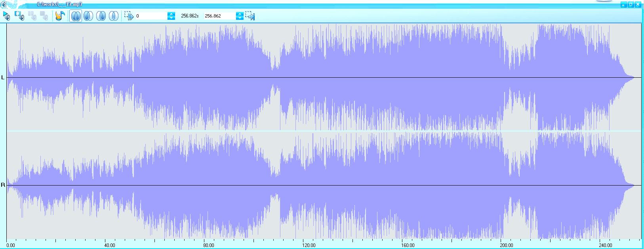Decrease selection end with down arrow
The width and height of the screenshot is (644, 249).
[240, 18]
